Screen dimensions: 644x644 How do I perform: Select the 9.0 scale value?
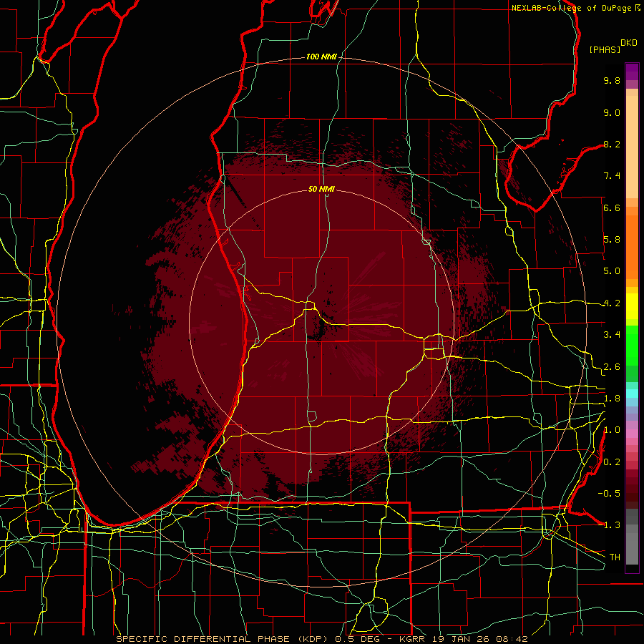[x=612, y=112]
